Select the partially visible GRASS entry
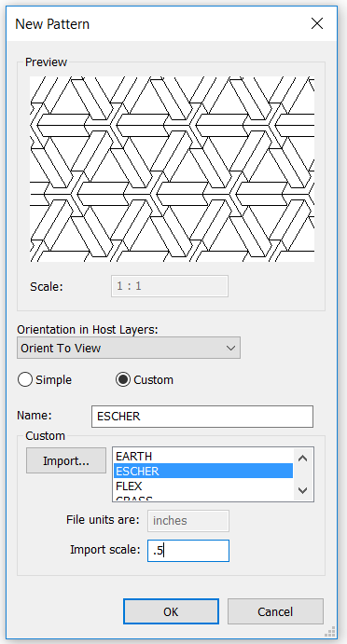Image resolution: width=347 pixels, height=644 pixels. coord(203,498)
